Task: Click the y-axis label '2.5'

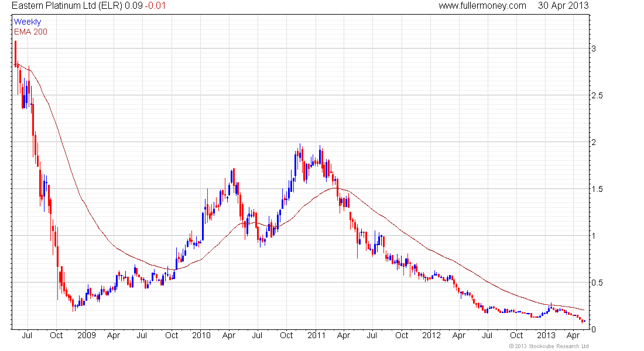Action: click(597, 95)
